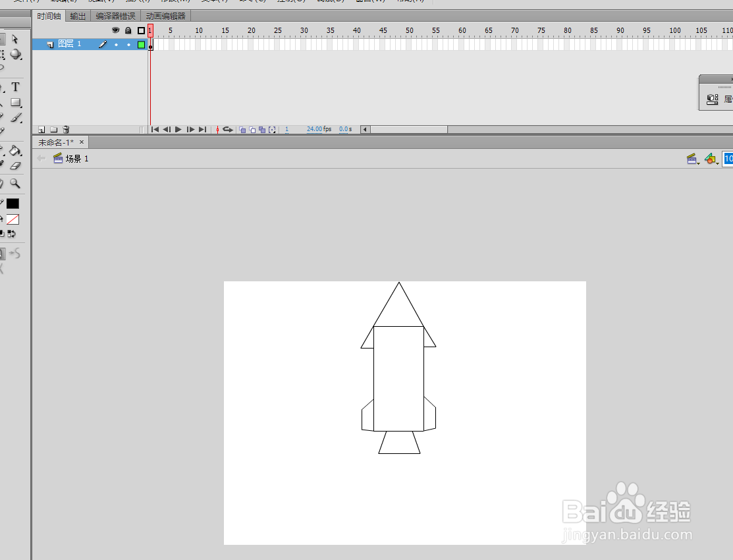
Task: Switch to the 输出 tab
Action: coord(77,16)
